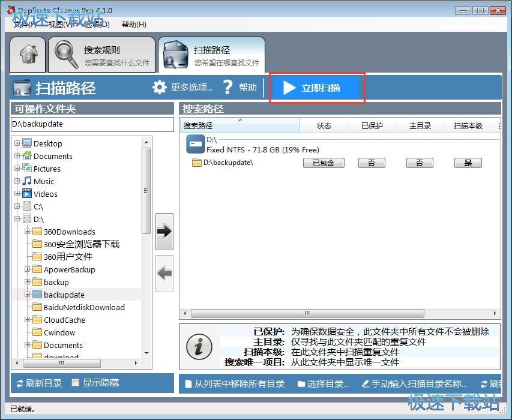Click 手动输入扫描目录名称... button
Image resolution: width=512 pixels, height=420 pixels.
tap(414, 383)
